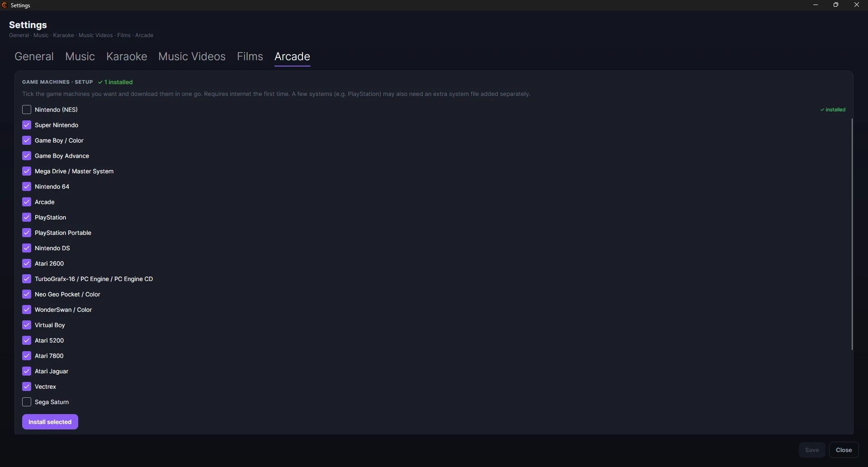Image resolution: width=868 pixels, height=467 pixels.
Task: Select the Karaoke tab
Action: pos(127,57)
